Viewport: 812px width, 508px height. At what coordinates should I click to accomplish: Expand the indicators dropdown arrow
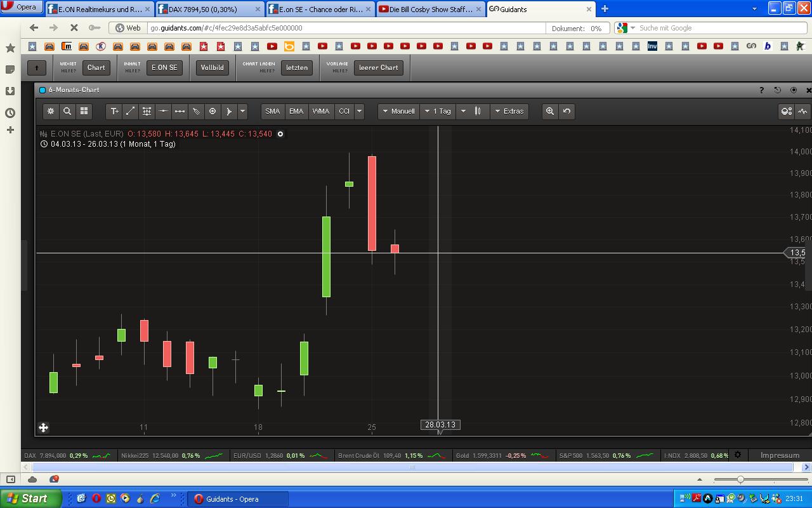pos(359,111)
